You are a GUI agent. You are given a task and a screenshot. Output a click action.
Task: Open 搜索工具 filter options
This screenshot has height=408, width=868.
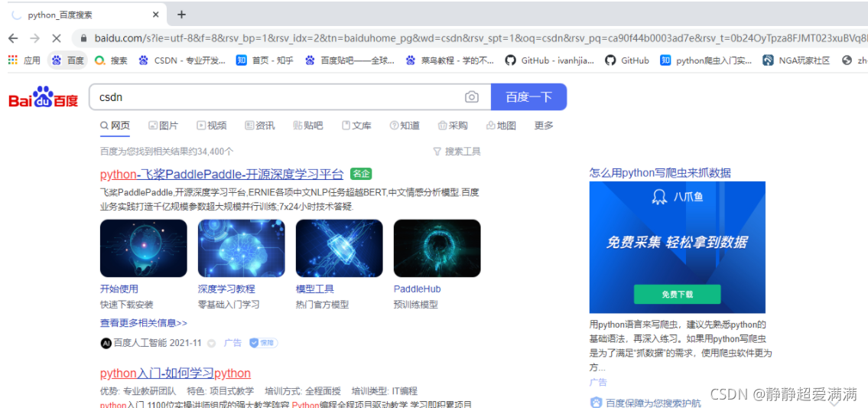(457, 152)
